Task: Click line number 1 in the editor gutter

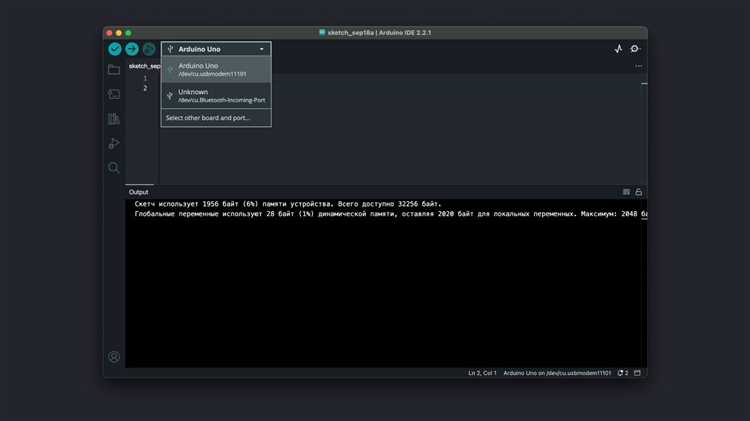Action: tap(145, 78)
